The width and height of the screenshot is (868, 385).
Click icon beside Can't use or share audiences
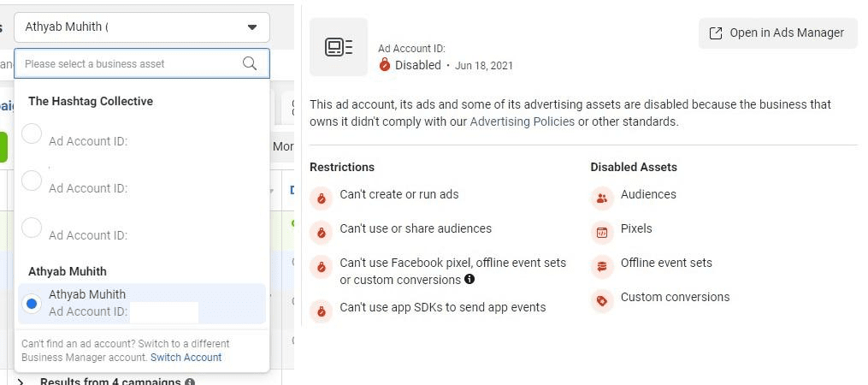(321, 232)
